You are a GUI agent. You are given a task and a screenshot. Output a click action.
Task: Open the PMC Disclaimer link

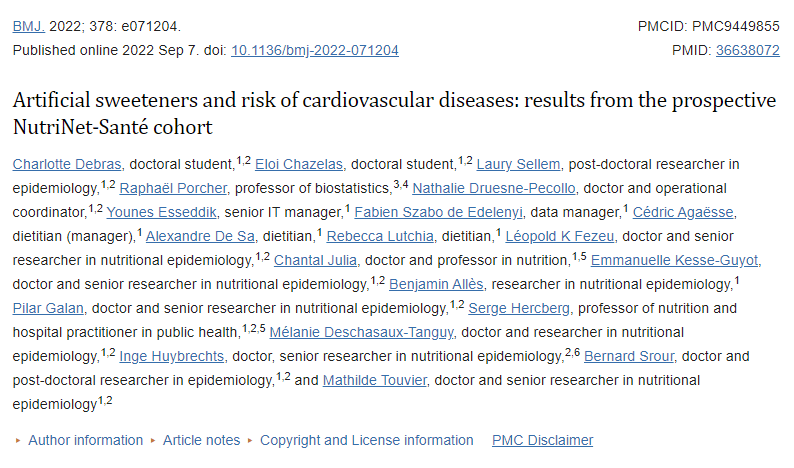point(542,440)
